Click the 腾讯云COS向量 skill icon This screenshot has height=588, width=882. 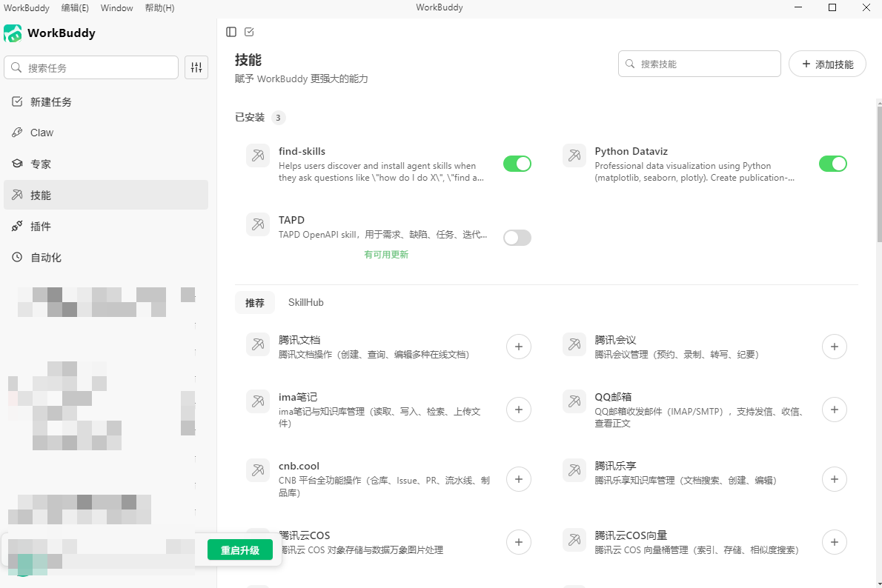click(574, 540)
